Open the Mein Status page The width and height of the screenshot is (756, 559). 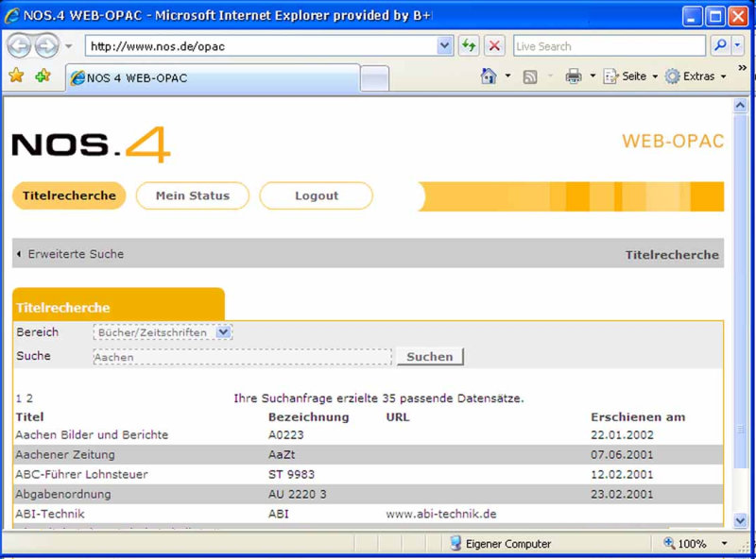[x=193, y=195]
